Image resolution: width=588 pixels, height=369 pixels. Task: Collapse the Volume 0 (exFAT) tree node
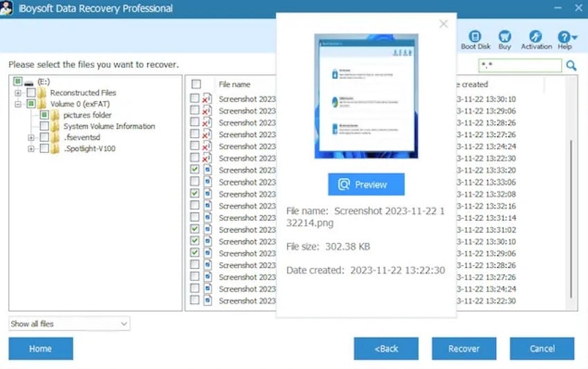(x=17, y=104)
